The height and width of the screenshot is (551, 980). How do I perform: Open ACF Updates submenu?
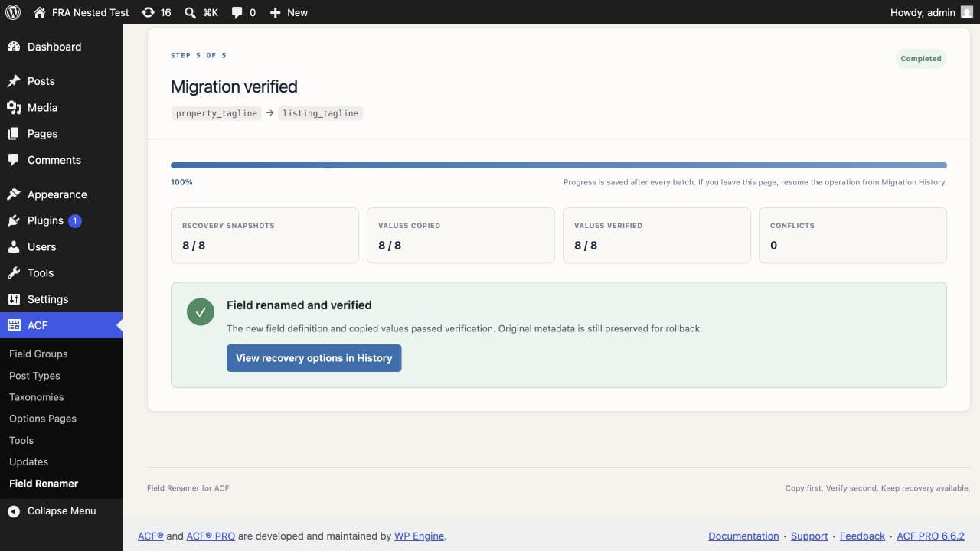(28, 461)
